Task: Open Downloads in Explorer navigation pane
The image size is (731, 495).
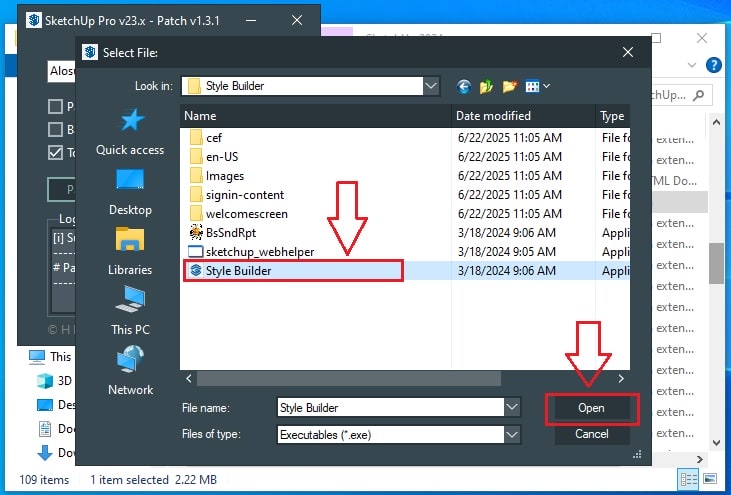Action: click(56, 453)
